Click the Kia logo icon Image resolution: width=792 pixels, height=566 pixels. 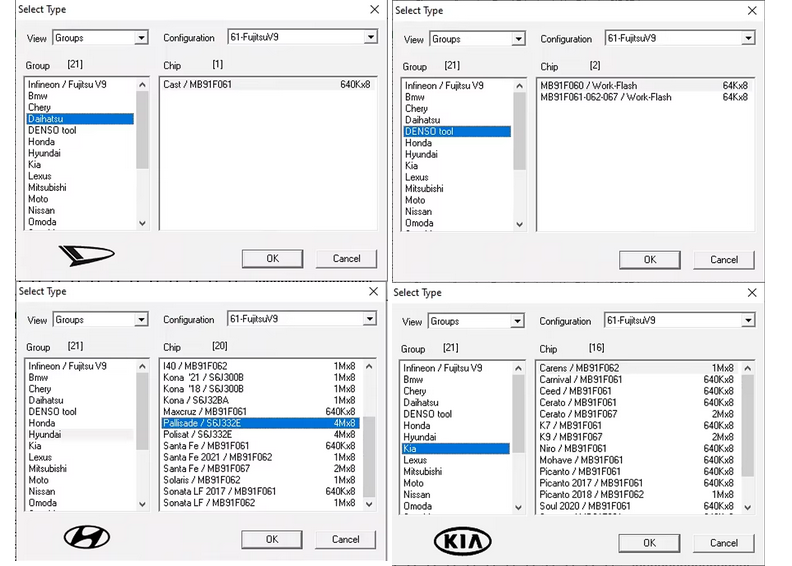tap(462, 541)
